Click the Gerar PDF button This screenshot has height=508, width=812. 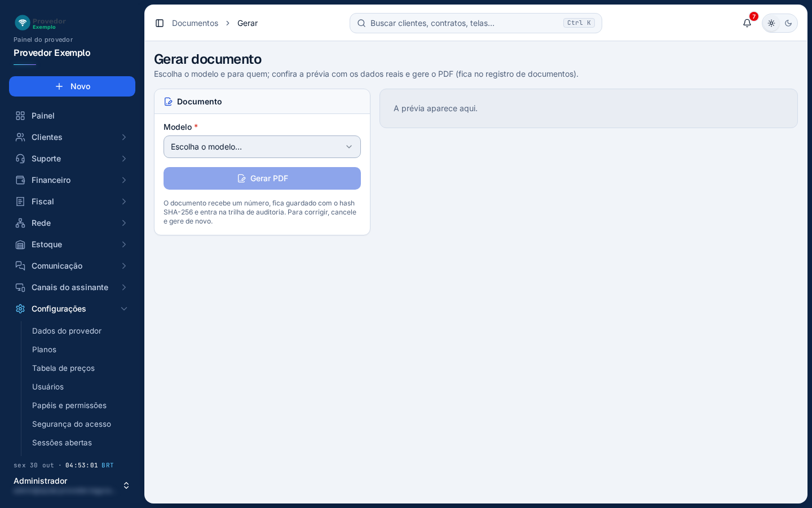pyautogui.click(x=262, y=178)
